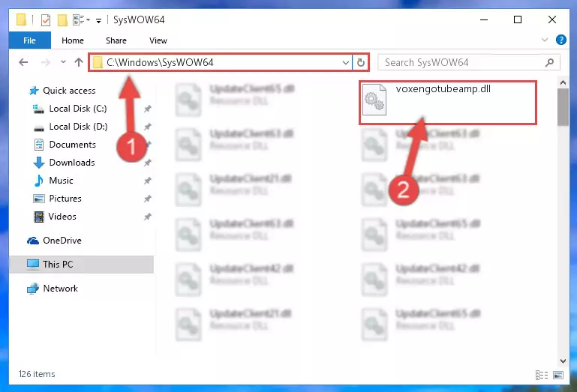Click the Downloads arrow icon

pos(38,163)
